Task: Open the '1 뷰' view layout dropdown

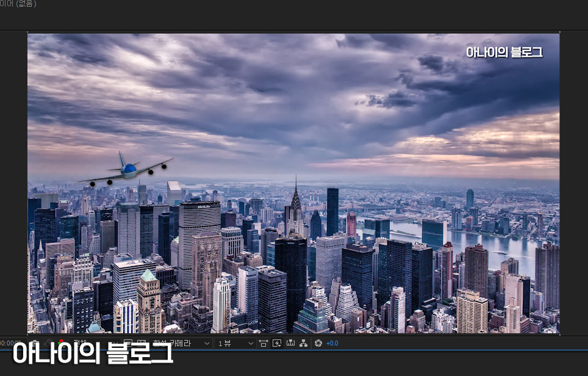Action: 236,344
